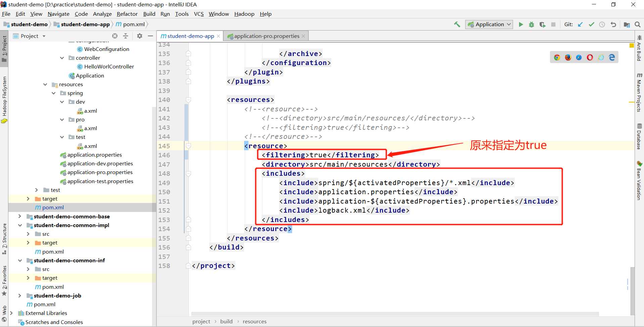
Task: Open Project Structure icon
Action: click(627, 24)
